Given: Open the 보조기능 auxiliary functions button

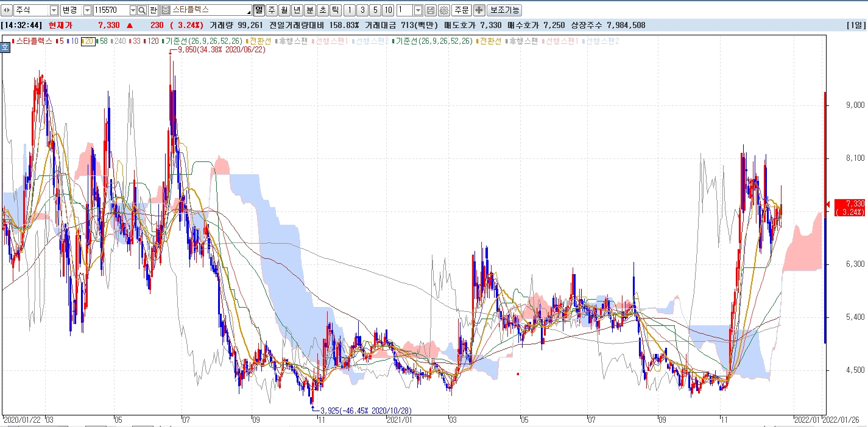Looking at the screenshot, I should pos(504,10).
